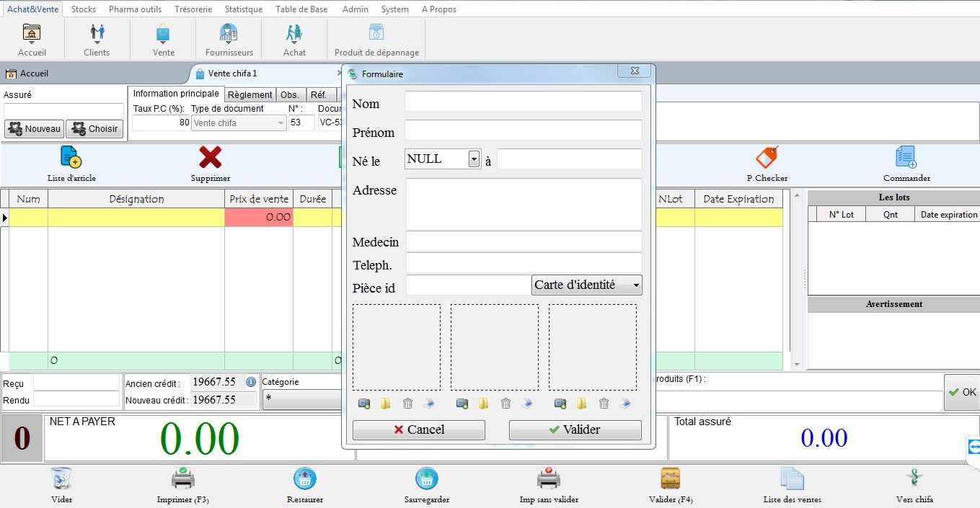This screenshot has height=508, width=980.
Task: Open the Achat purchase icon
Action: tap(294, 34)
